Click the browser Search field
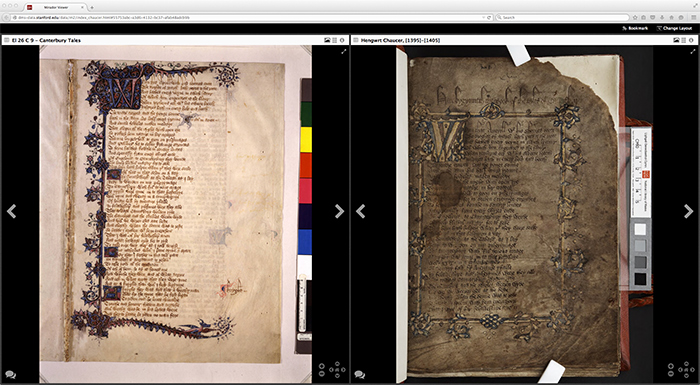The width and height of the screenshot is (700, 385). pos(562,17)
